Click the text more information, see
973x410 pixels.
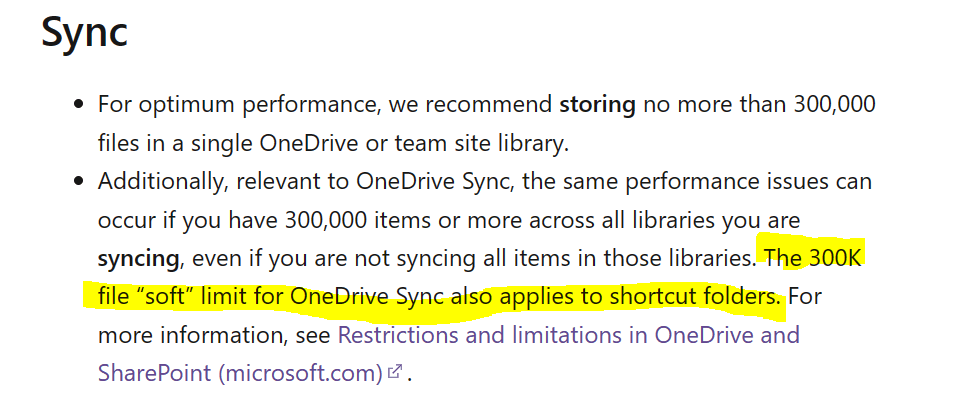tap(215, 335)
